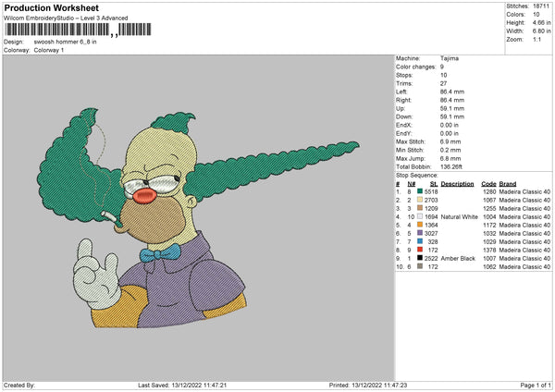
Task: Click stitch count 5518 in row 1
Action: [x=431, y=191]
